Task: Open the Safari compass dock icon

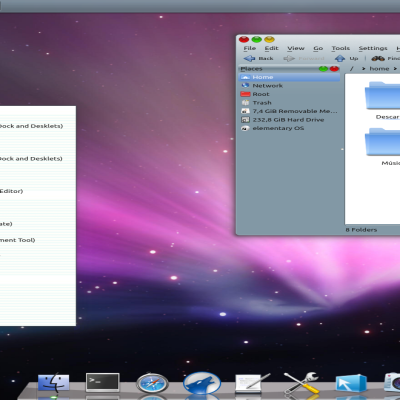Action: tap(152, 383)
